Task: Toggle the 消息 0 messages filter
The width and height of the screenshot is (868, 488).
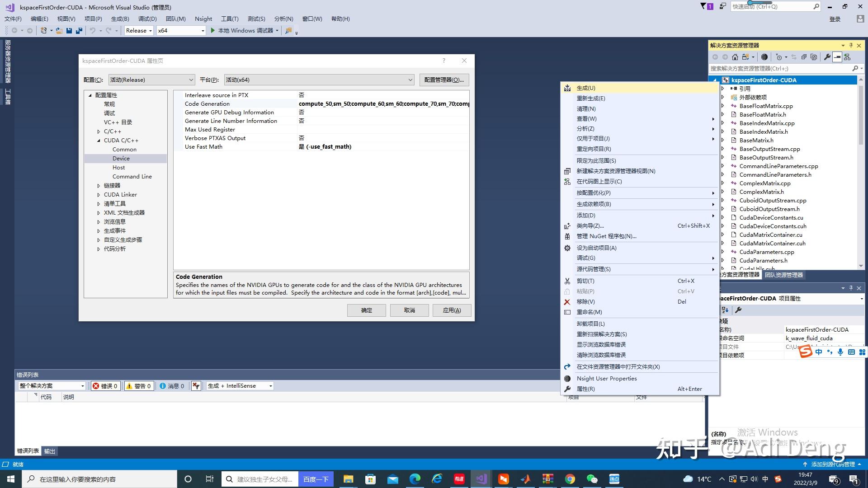Action: click(172, 386)
